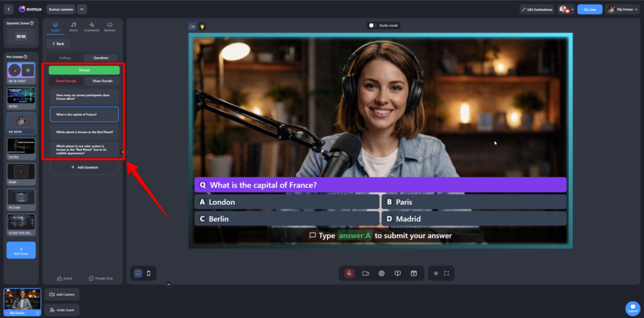Enter fullscreen with the expand icon

coord(447,273)
